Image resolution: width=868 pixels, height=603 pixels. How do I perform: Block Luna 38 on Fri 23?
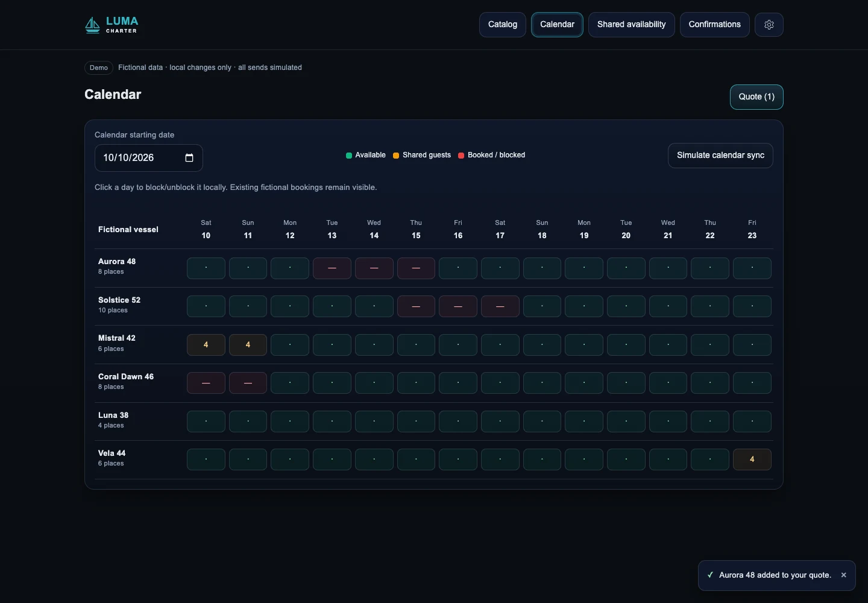pyautogui.click(x=752, y=421)
